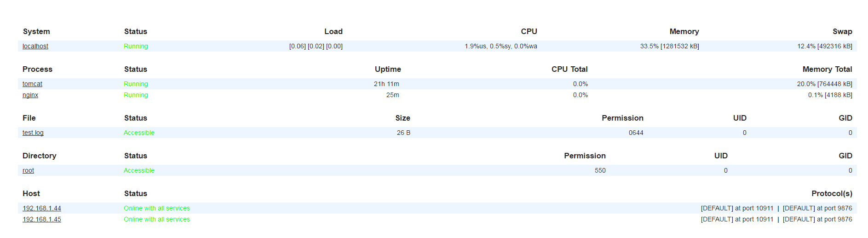Click tomcat Running status text
The width and height of the screenshot is (868, 238).
(136, 84)
